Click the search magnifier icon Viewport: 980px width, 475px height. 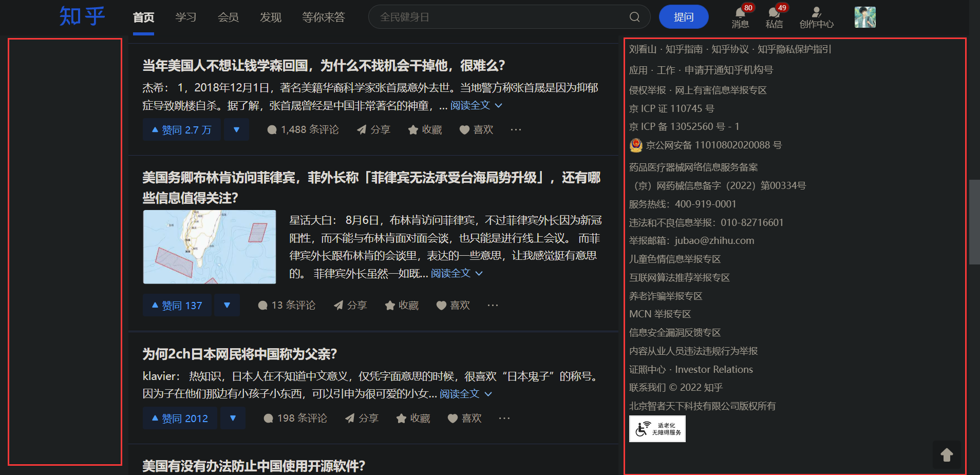coord(634,17)
